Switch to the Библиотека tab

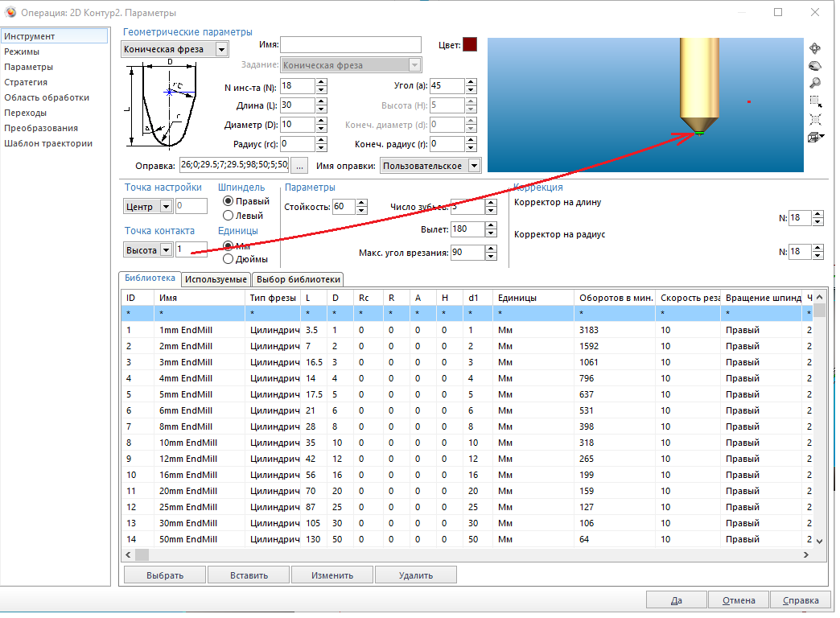(150, 278)
